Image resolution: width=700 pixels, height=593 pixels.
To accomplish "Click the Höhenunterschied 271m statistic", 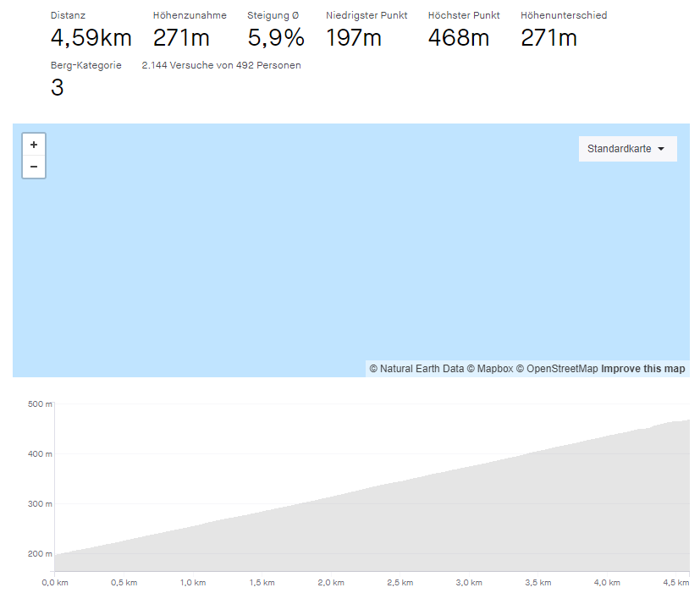I will [x=548, y=38].
